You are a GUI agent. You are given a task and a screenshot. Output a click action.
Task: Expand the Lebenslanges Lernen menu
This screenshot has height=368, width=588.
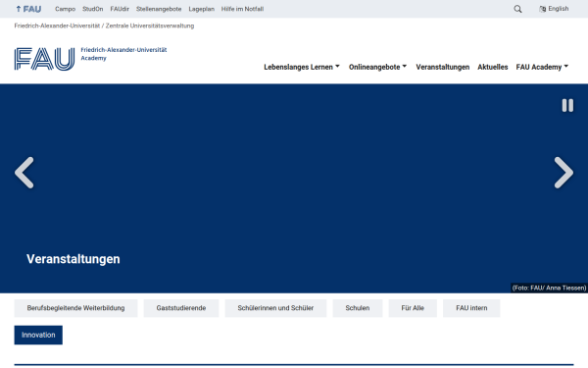point(302,67)
